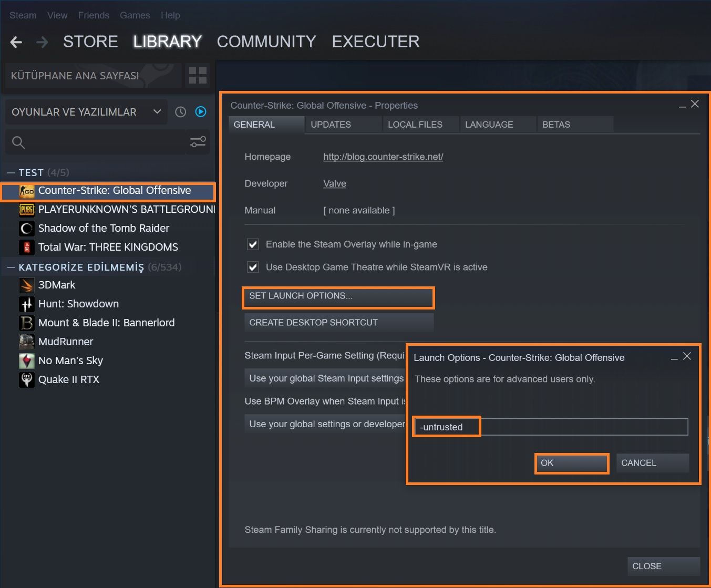
Task: Open the Valve developer link
Action: [335, 183]
